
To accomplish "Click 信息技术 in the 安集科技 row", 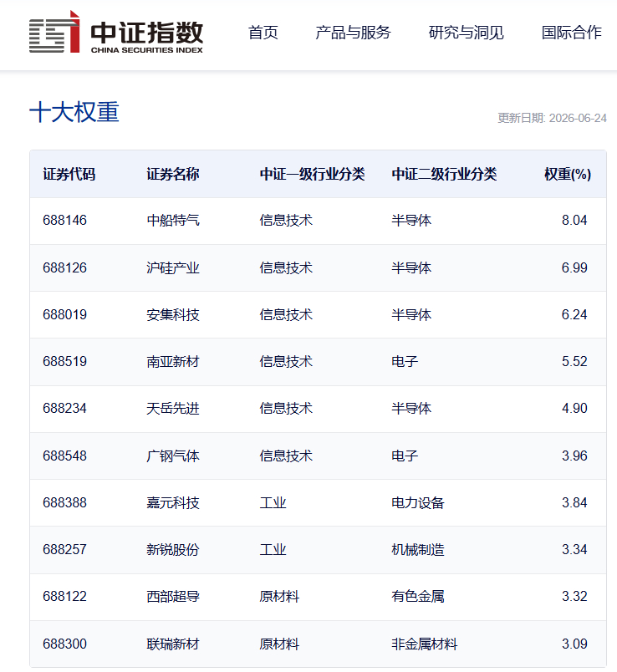I will [286, 314].
